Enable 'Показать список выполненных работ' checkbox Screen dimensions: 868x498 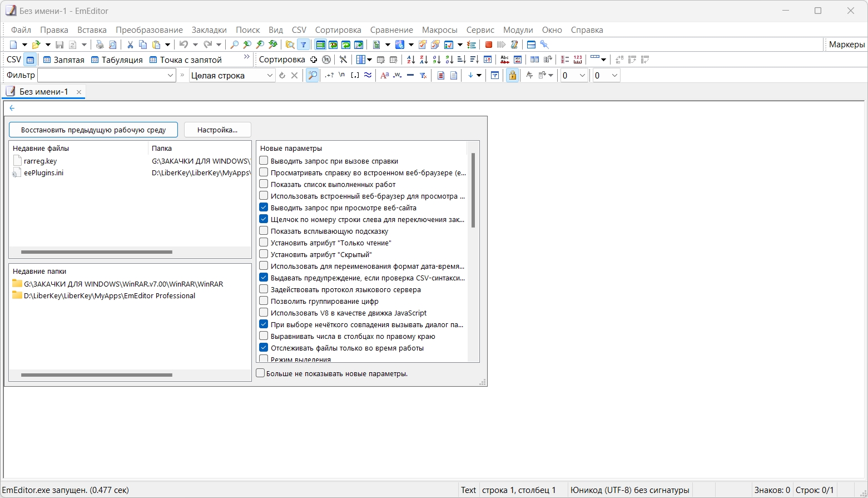(264, 184)
